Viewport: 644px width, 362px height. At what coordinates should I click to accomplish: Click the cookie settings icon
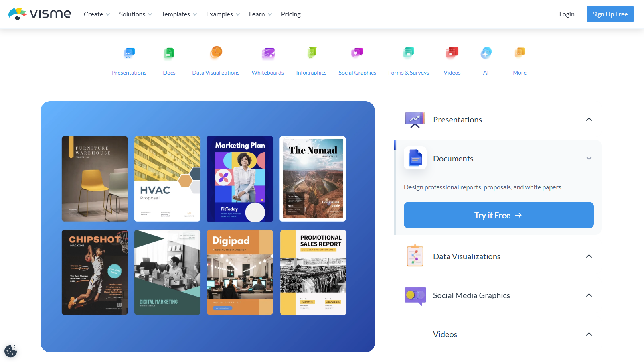coord(11,351)
